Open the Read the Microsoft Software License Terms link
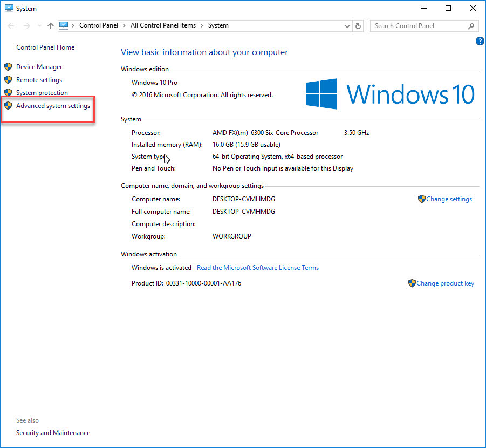 pos(258,267)
